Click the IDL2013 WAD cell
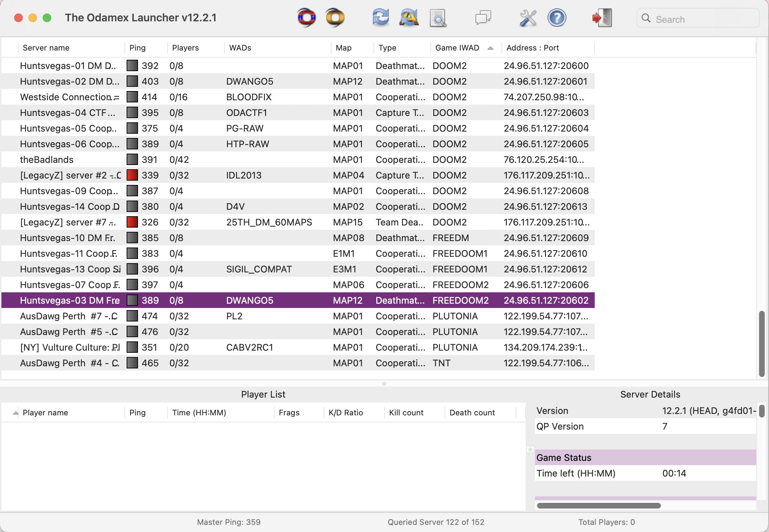Screen dimensions: 769x532 click(x=244, y=175)
